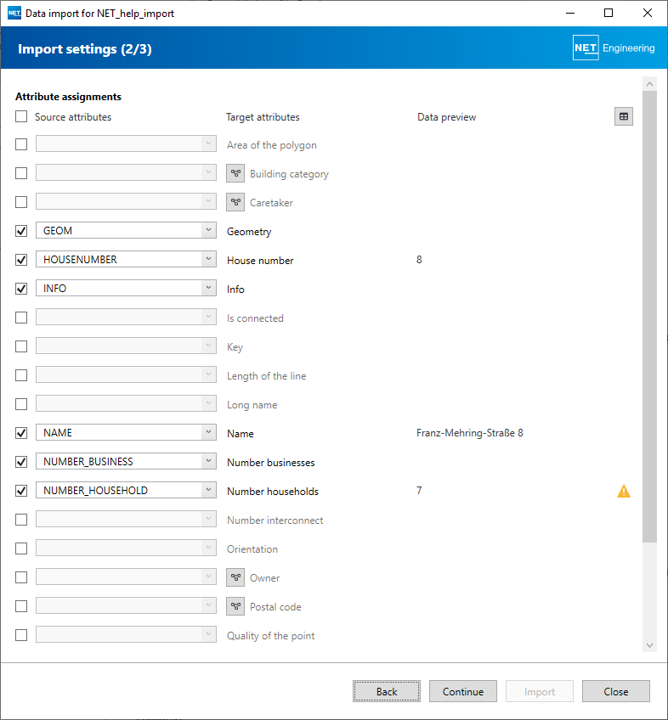Click the Building category relation icon
Image resolution: width=668 pixels, height=720 pixels.
(236, 174)
